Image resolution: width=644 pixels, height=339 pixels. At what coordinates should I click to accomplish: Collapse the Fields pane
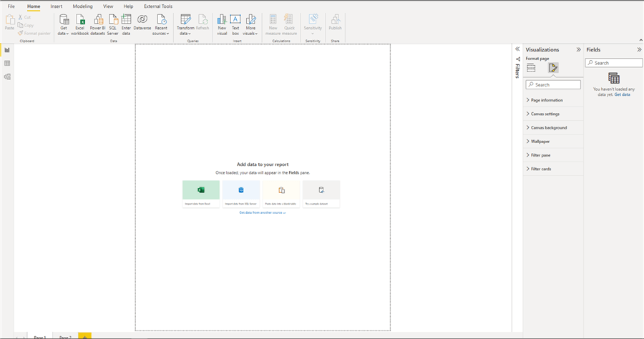[639, 49]
